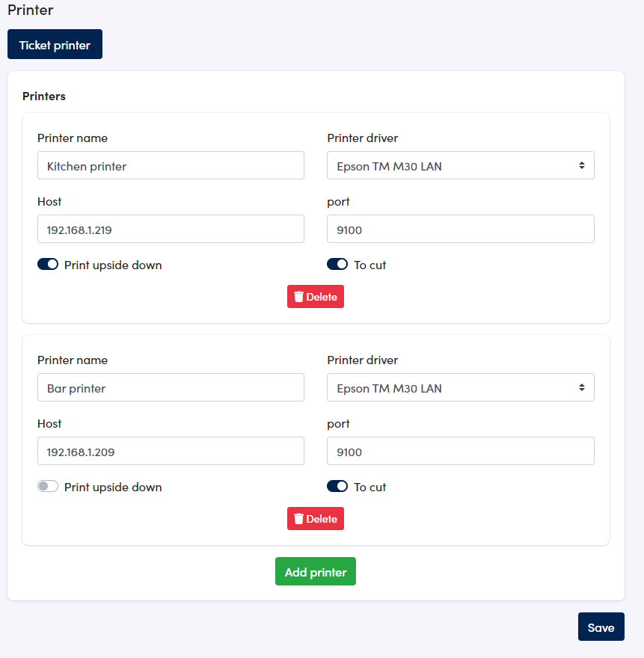Click the Bar printer port field
This screenshot has height=658, width=644.
pos(461,451)
